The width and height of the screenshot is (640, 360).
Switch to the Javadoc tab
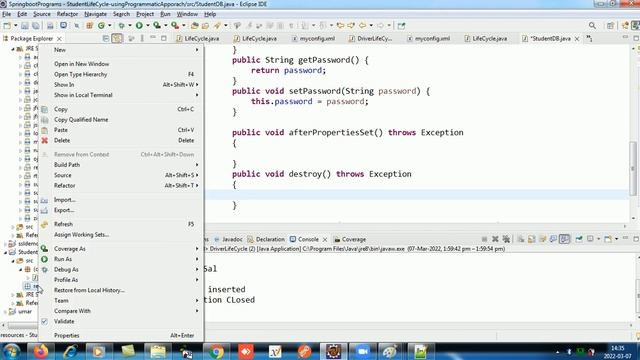point(228,240)
